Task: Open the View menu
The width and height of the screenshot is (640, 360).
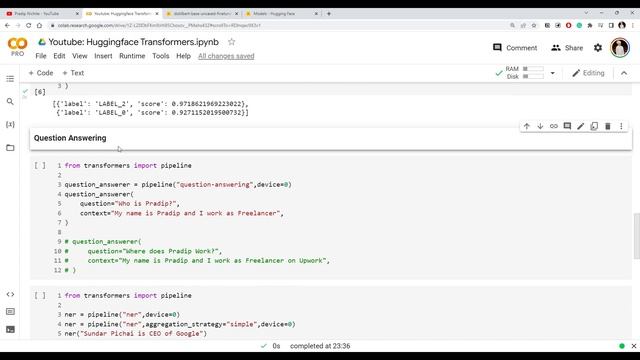Action: tap(80, 56)
